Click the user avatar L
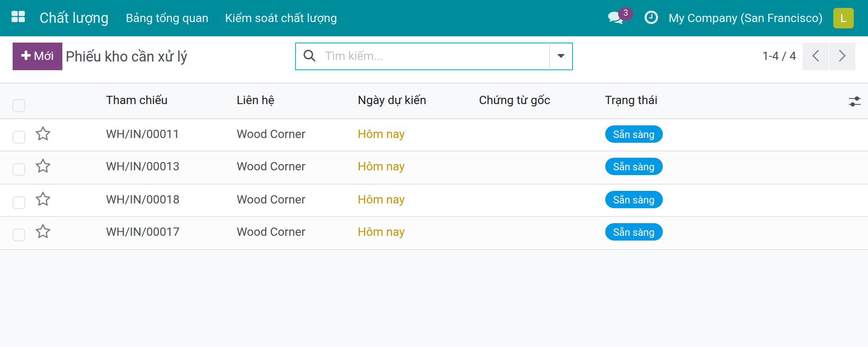This screenshot has width=868, height=347. click(x=843, y=18)
